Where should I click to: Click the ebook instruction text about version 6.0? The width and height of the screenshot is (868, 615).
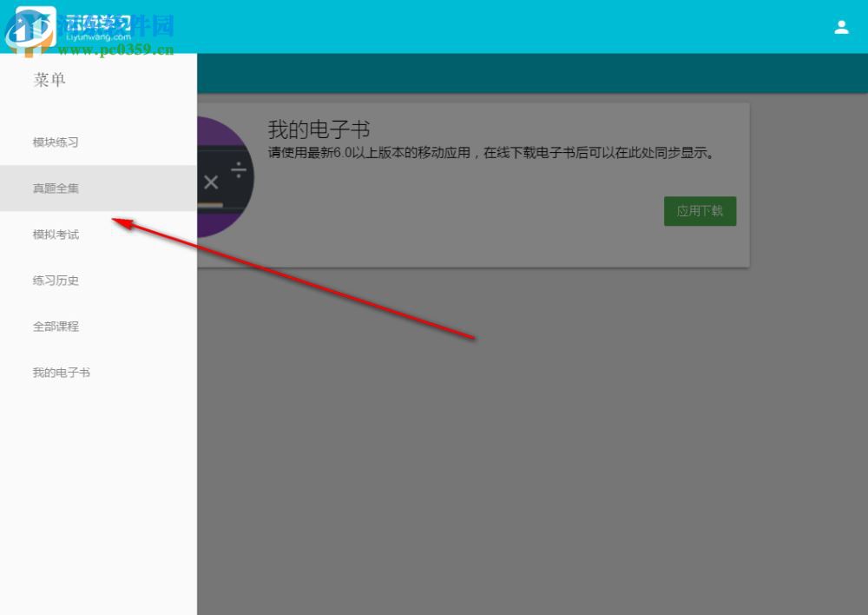point(487,151)
